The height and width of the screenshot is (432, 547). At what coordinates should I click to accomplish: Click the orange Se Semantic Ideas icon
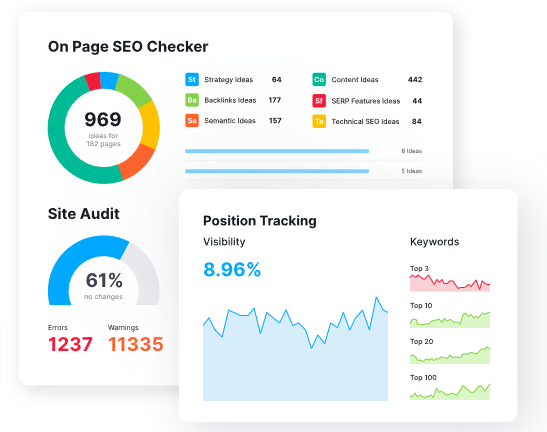pyautogui.click(x=192, y=121)
